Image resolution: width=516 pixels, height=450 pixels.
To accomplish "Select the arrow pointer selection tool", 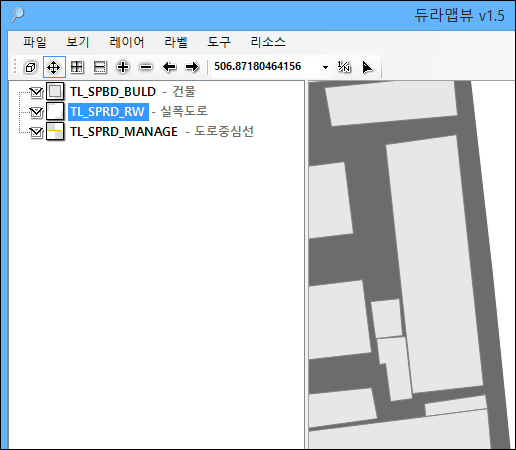I will pos(367,67).
